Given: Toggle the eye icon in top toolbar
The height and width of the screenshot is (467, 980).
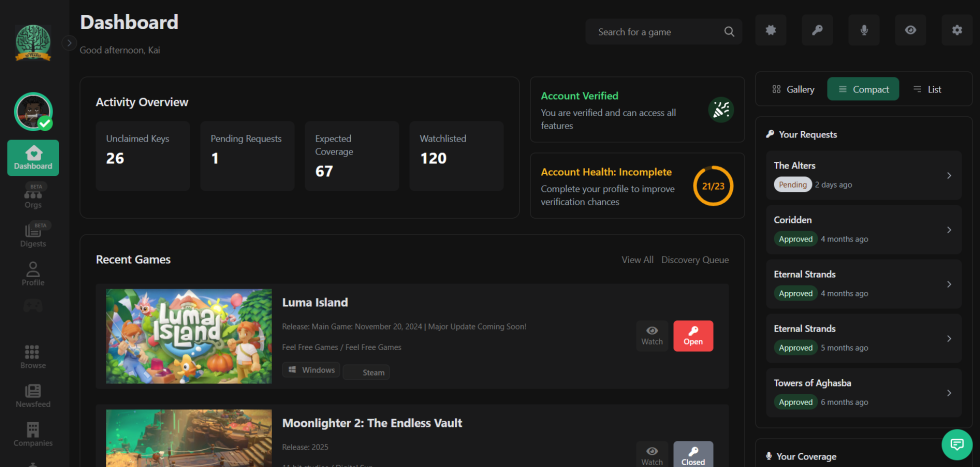Looking at the screenshot, I should [910, 31].
